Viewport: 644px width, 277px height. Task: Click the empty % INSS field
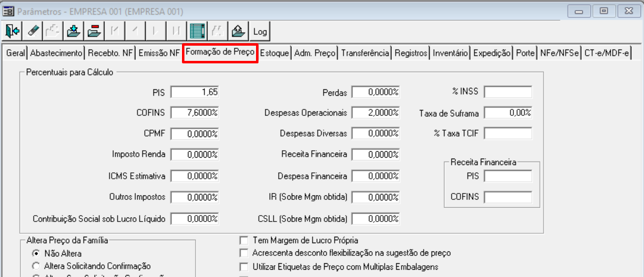[x=508, y=92]
